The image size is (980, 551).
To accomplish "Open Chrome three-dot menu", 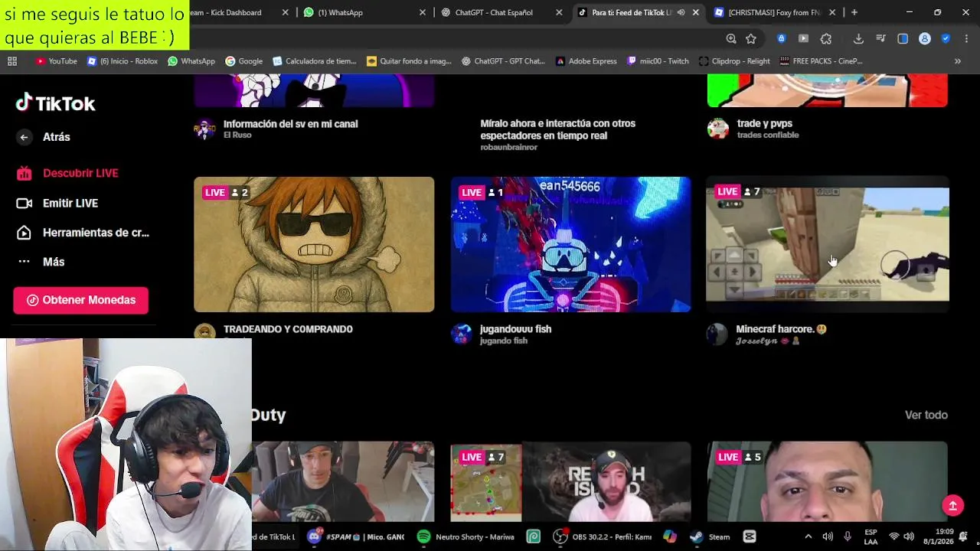I will 966,38.
